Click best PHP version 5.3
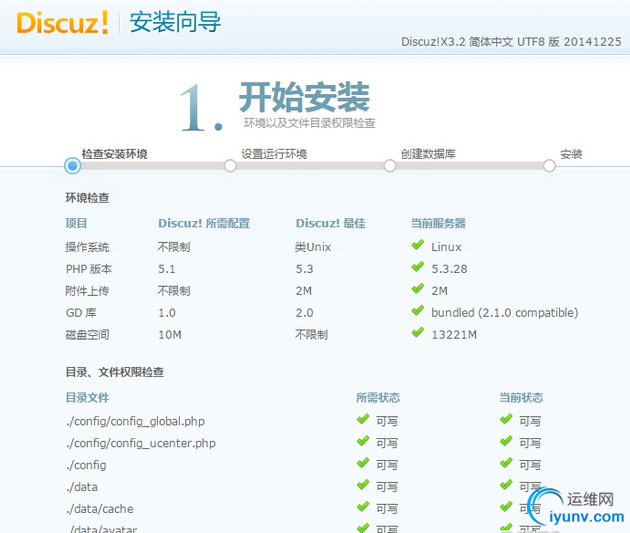The height and width of the screenshot is (533, 630). [305, 269]
